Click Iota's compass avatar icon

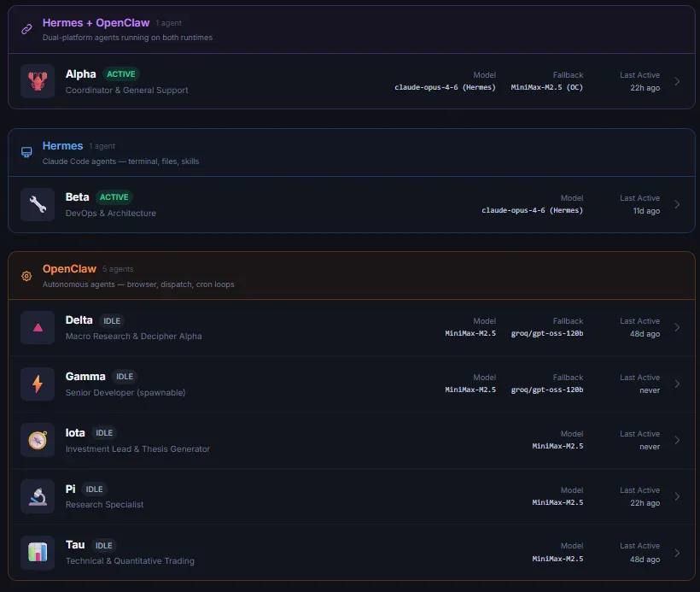[x=37, y=440]
